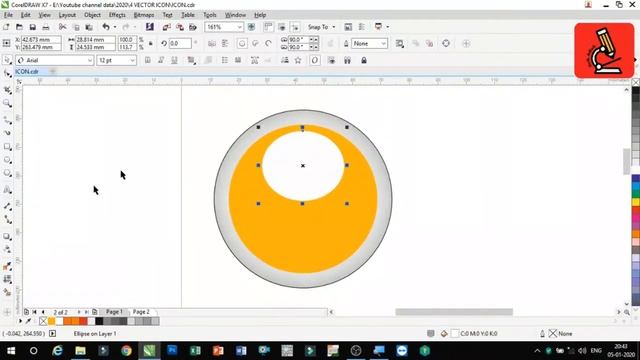Click the fill bucket icon in the status bar
This screenshot has height=360, width=640.
click(x=444, y=334)
